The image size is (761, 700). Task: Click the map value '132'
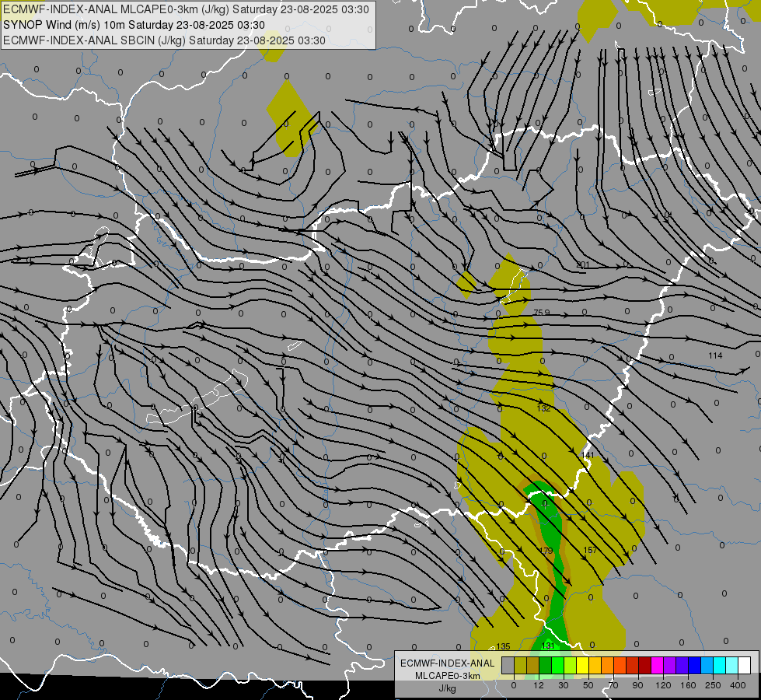coord(543,408)
